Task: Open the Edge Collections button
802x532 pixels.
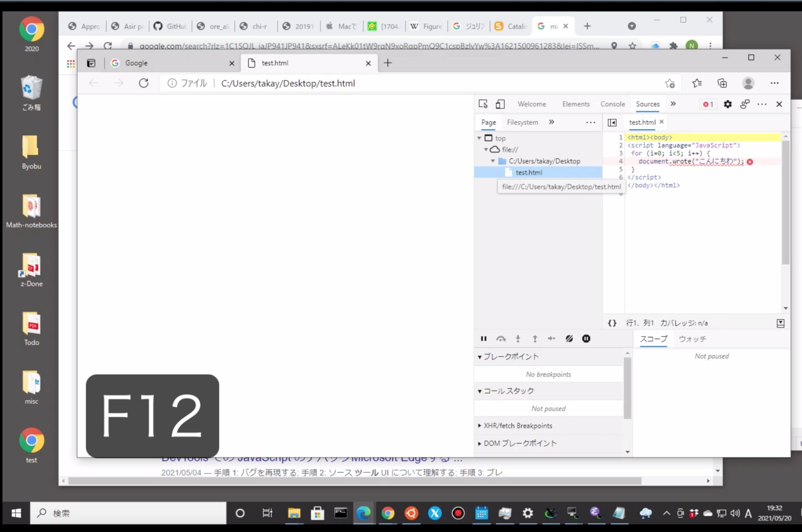Action: coord(722,83)
